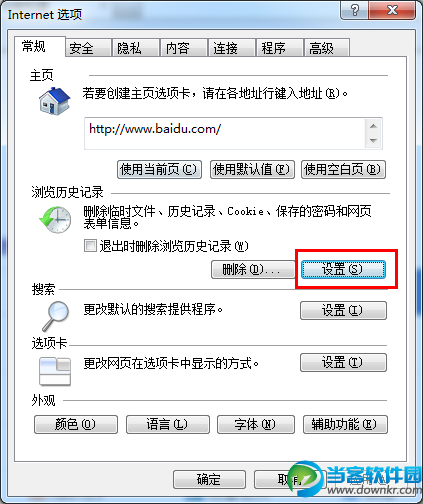Open the 颜色(O) appearance button
Image resolution: width=423 pixels, height=504 pixels.
click(x=76, y=424)
